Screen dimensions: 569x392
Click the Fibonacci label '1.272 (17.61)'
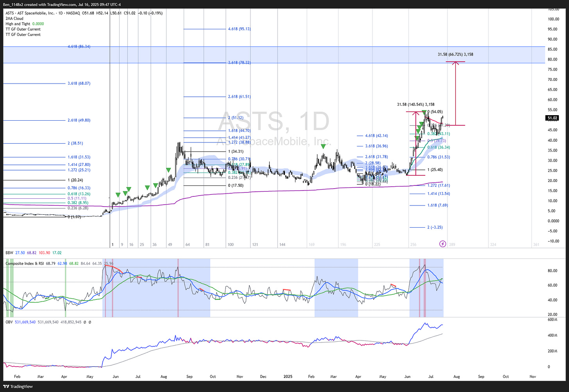[438, 185]
